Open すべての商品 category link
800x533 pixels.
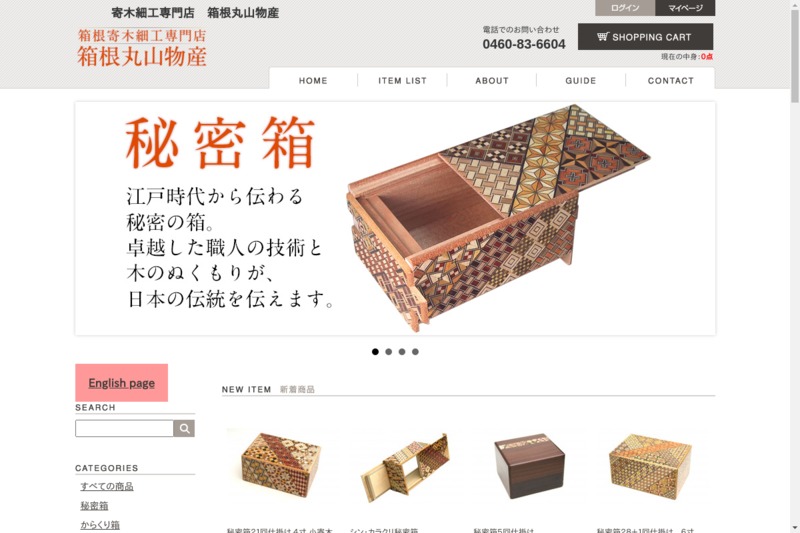[x=107, y=486]
